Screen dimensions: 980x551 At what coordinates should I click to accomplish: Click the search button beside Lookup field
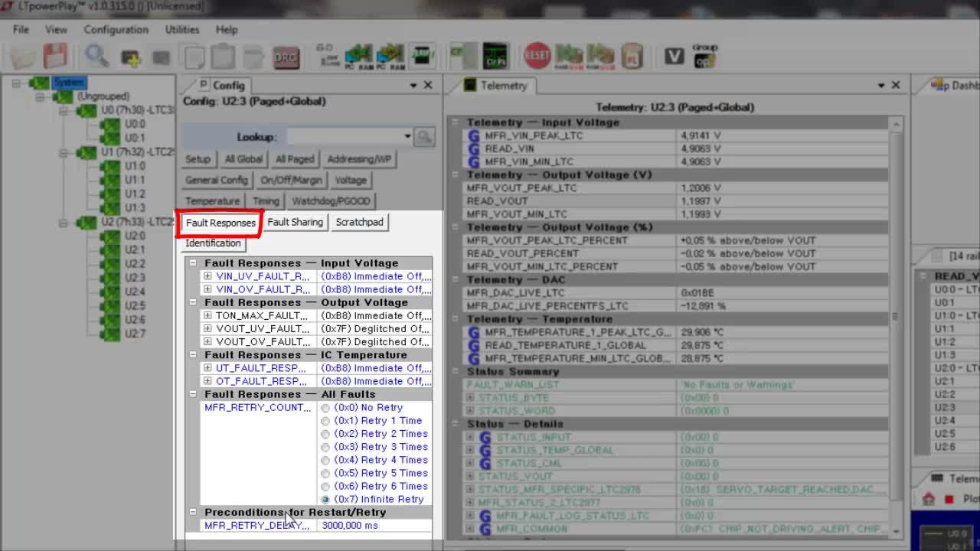tap(424, 137)
